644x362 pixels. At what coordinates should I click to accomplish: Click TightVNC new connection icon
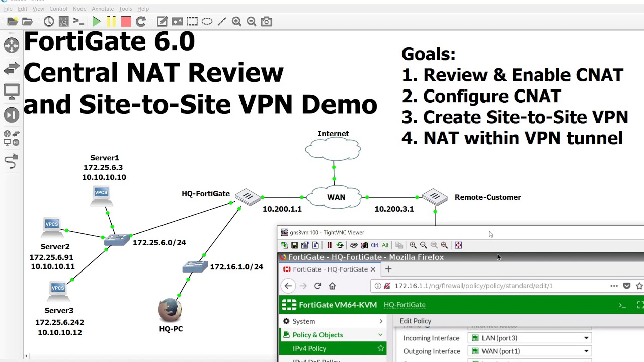[284, 245]
